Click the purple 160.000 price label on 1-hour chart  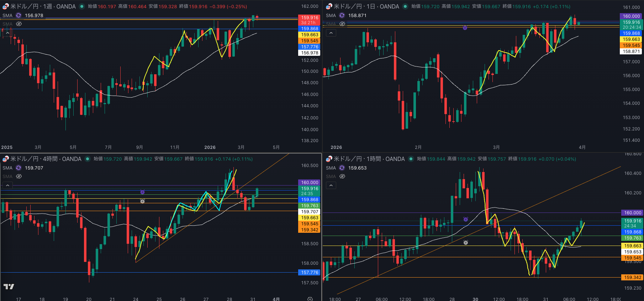(x=633, y=213)
